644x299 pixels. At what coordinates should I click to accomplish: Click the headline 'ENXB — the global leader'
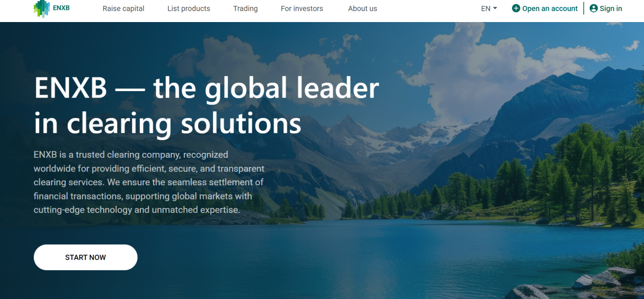206,88
